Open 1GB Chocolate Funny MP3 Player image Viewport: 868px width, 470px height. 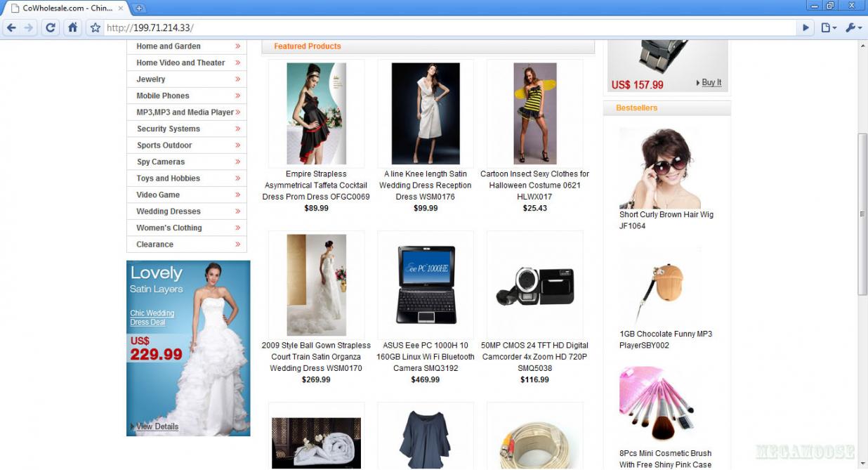(x=660, y=287)
